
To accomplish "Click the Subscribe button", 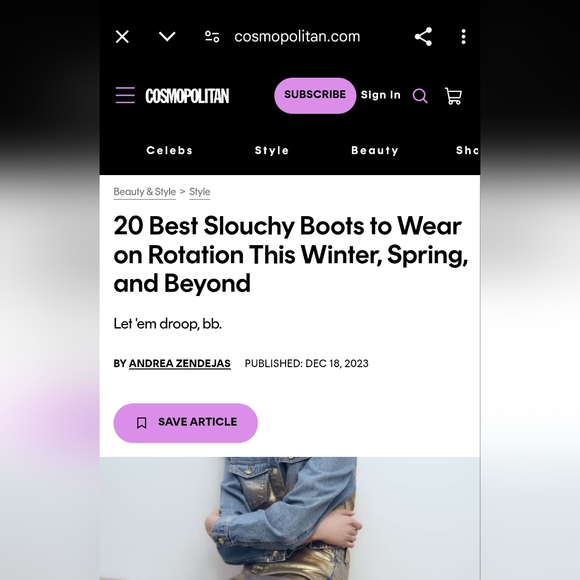I will coord(315,95).
